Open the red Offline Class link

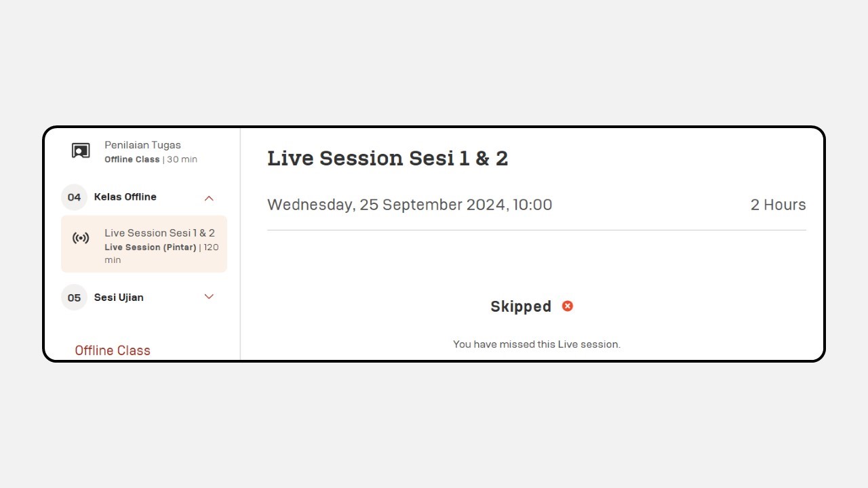tap(113, 350)
